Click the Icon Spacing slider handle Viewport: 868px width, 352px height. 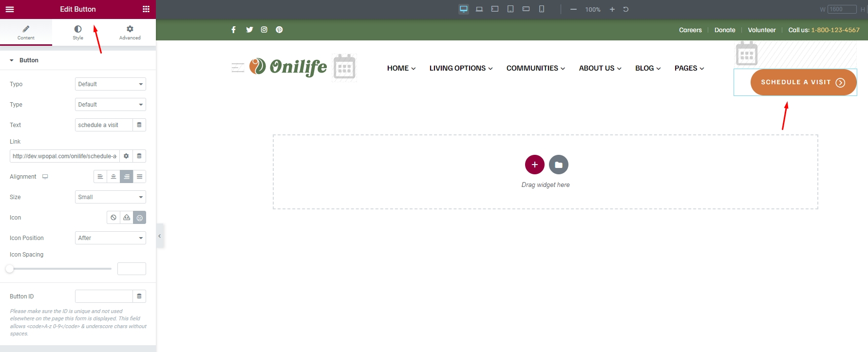[10, 269]
